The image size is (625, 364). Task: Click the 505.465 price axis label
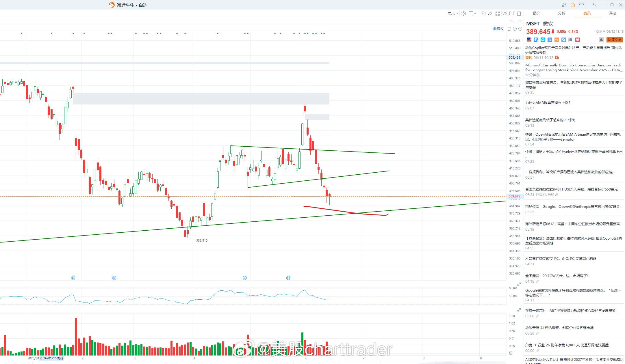[514, 57]
